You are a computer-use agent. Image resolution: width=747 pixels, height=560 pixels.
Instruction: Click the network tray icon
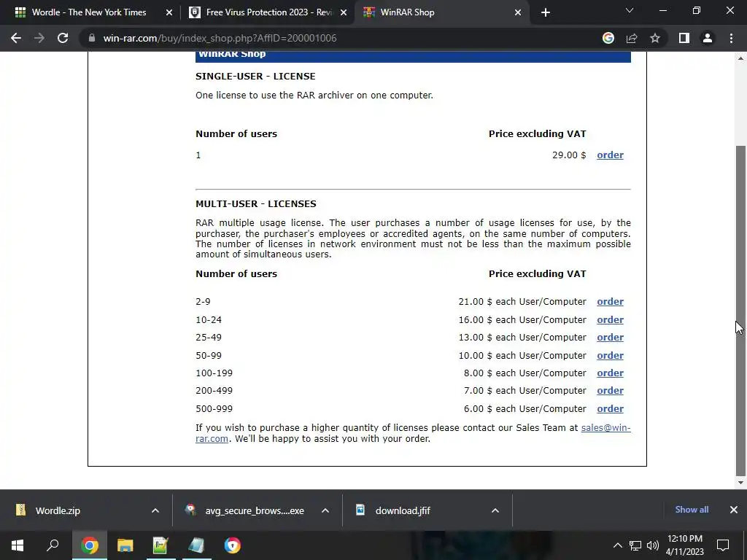pos(635,545)
